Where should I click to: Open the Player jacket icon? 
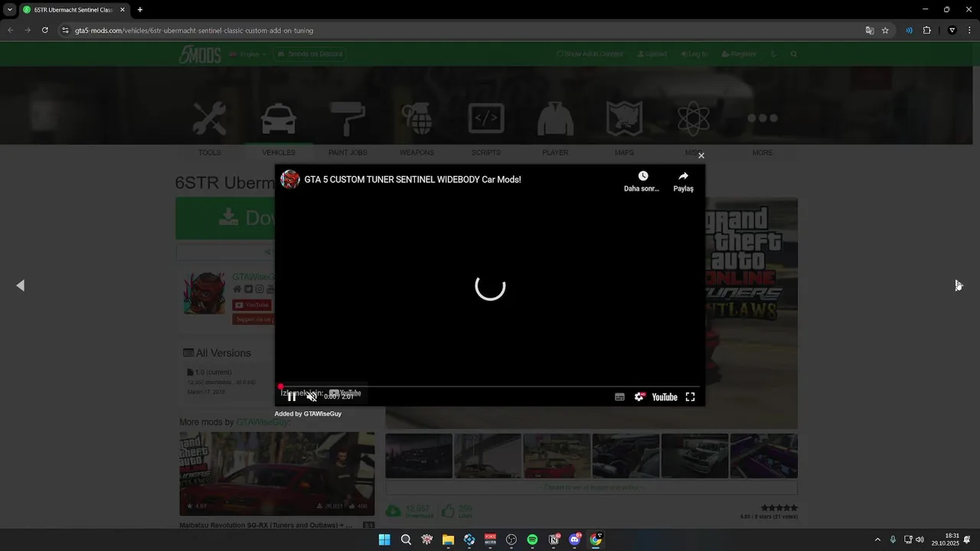(555, 119)
